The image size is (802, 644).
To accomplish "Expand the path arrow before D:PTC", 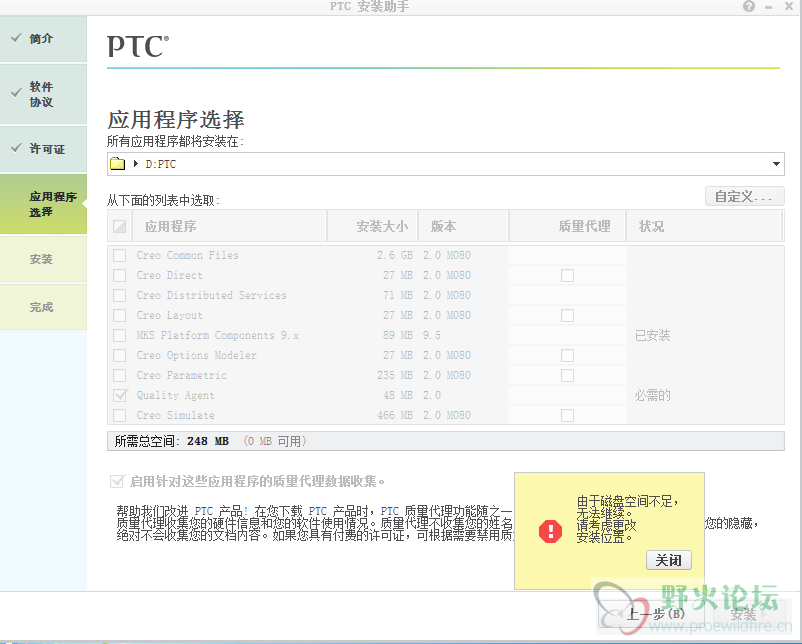I will pos(136,164).
